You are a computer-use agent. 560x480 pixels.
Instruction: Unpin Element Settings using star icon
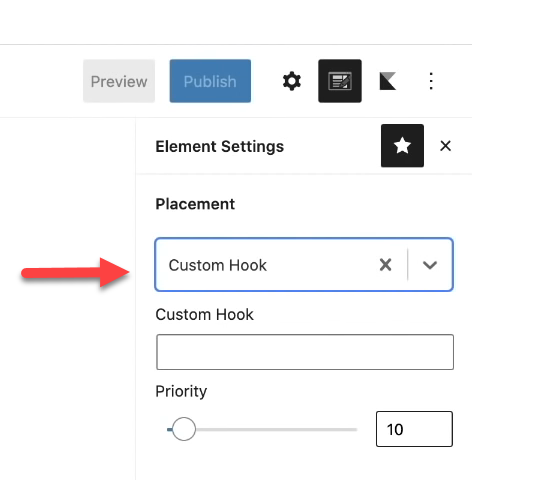pyautogui.click(x=402, y=146)
